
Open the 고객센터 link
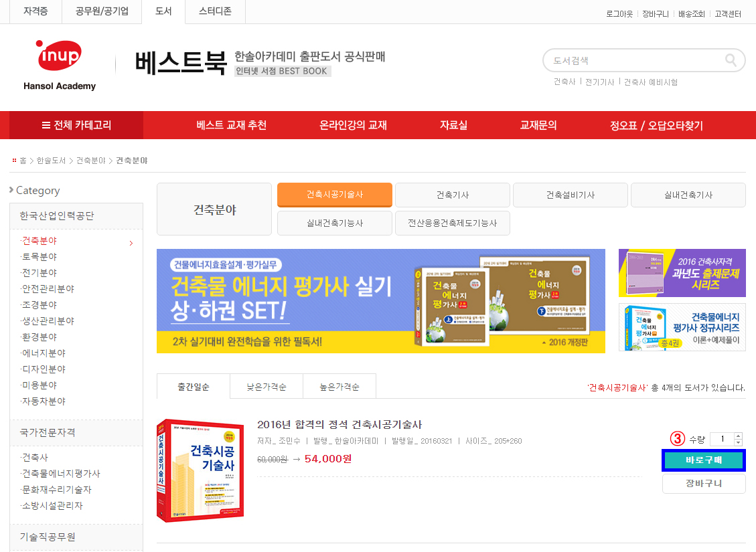pyautogui.click(x=728, y=14)
